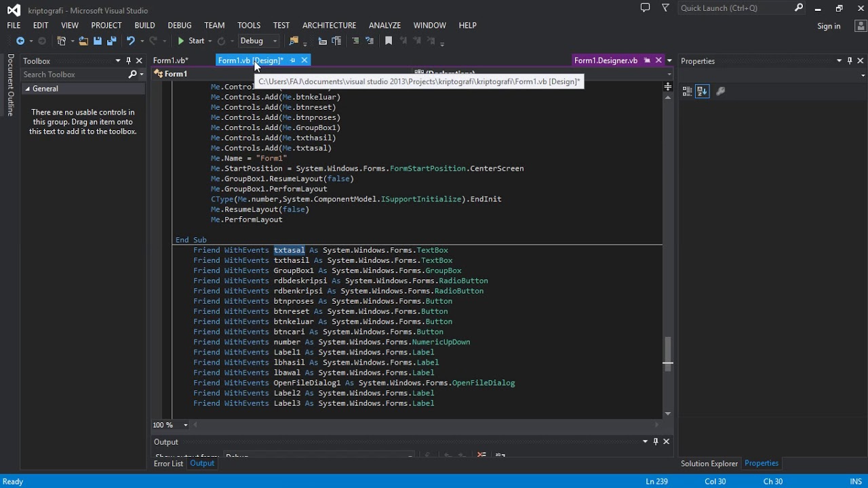Switch to the Solution Explorer tab
The image size is (868, 488).
point(709,464)
